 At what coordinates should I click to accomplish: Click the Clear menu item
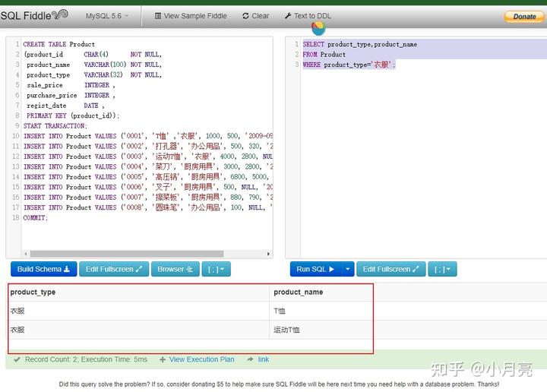(x=256, y=16)
